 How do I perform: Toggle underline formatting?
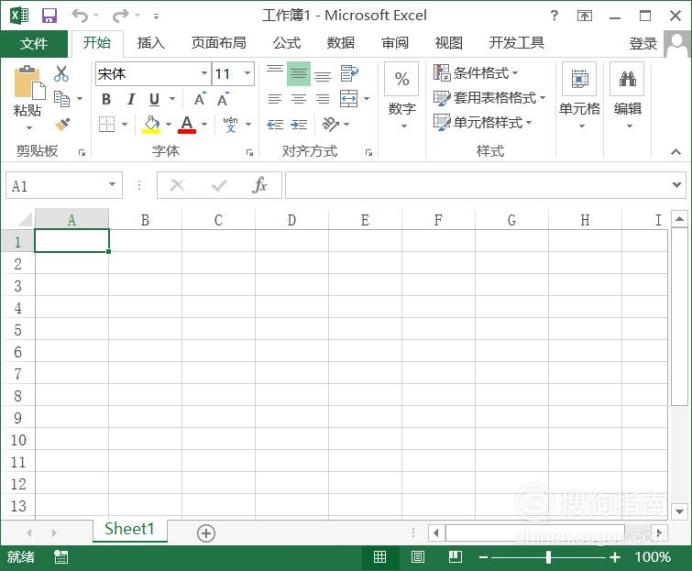(154, 99)
